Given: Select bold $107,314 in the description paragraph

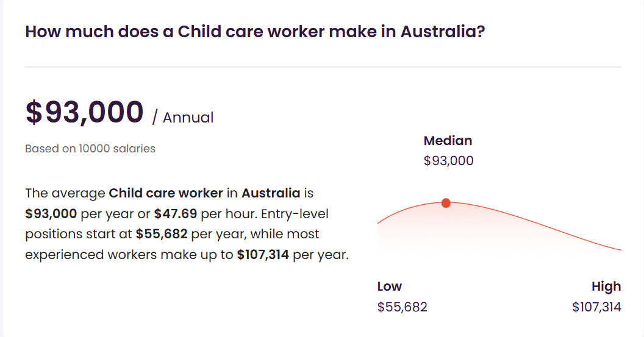Looking at the screenshot, I should [263, 255].
